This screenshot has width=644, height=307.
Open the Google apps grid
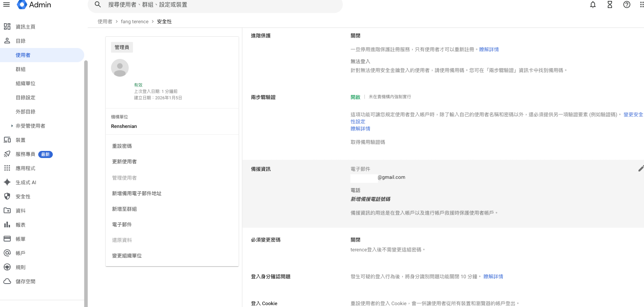click(x=641, y=5)
